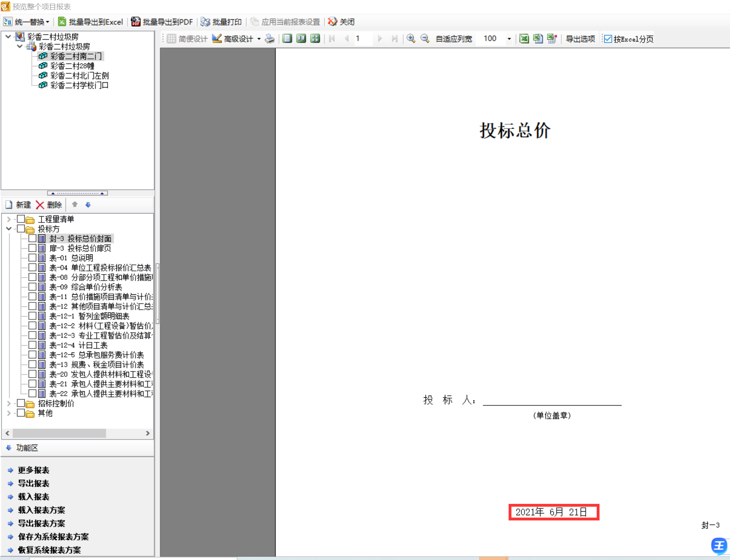Check 表-09 综合单价分析表 checkbox
The height and width of the screenshot is (560, 730).
click(x=32, y=287)
